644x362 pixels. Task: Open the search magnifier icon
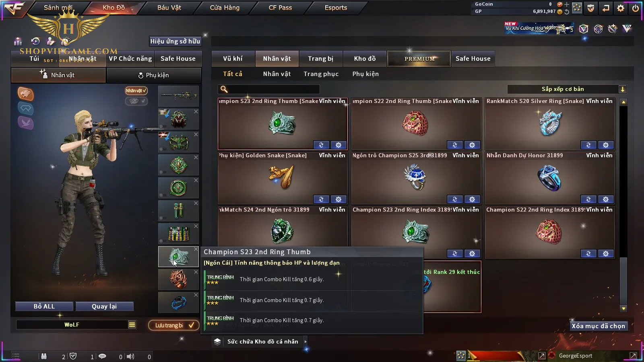pos(224,89)
